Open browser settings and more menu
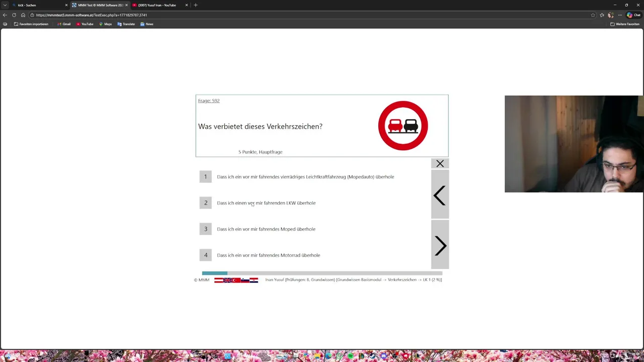The image size is (644, 362). point(620,15)
